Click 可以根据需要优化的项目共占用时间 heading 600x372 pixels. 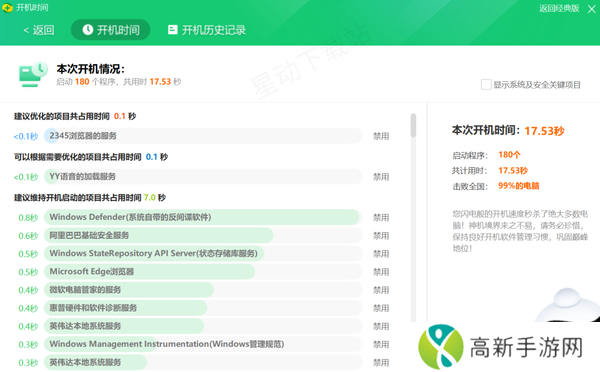pyautogui.click(x=91, y=157)
